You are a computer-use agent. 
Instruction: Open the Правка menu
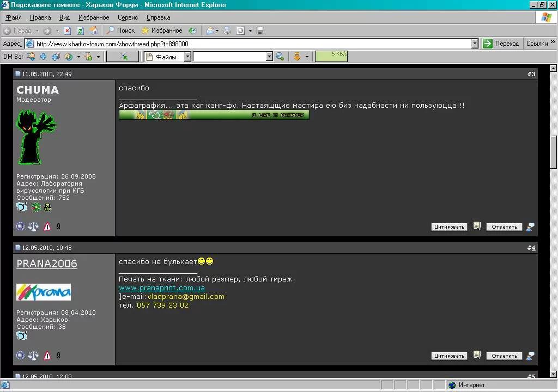pos(40,17)
